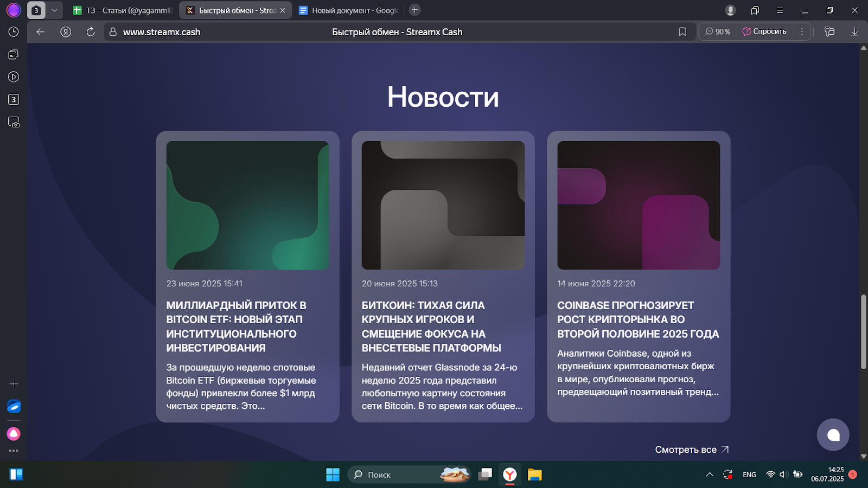Click the scrollbar down arrow
The height and width of the screenshot is (488, 868).
pyautogui.click(x=864, y=457)
